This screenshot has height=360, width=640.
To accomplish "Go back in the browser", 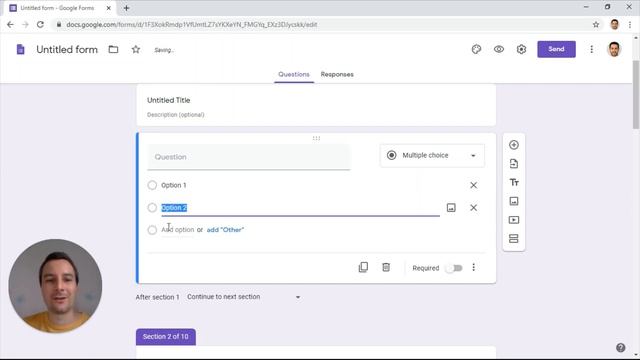I will (x=11, y=24).
